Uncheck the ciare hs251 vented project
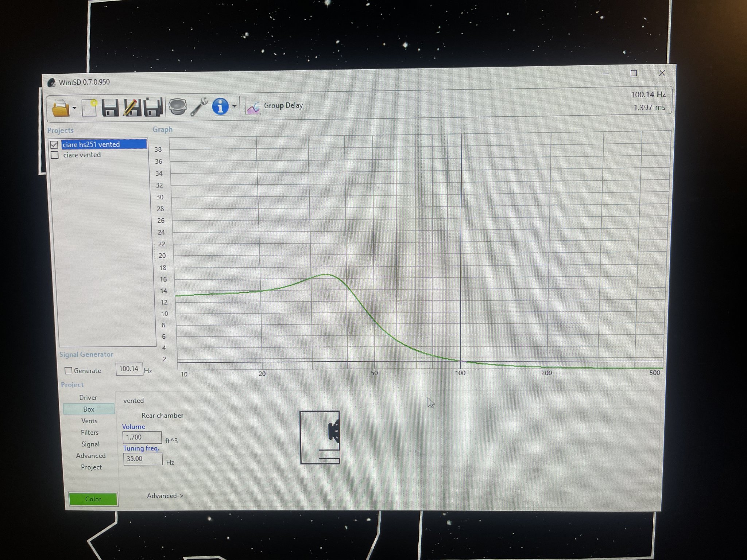 pyautogui.click(x=54, y=145)
